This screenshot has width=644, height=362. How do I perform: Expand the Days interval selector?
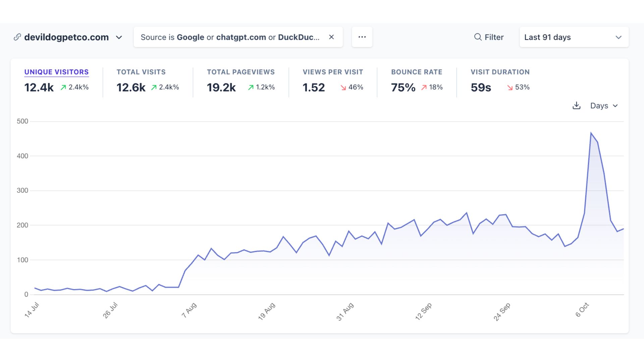tap(604, 106)
